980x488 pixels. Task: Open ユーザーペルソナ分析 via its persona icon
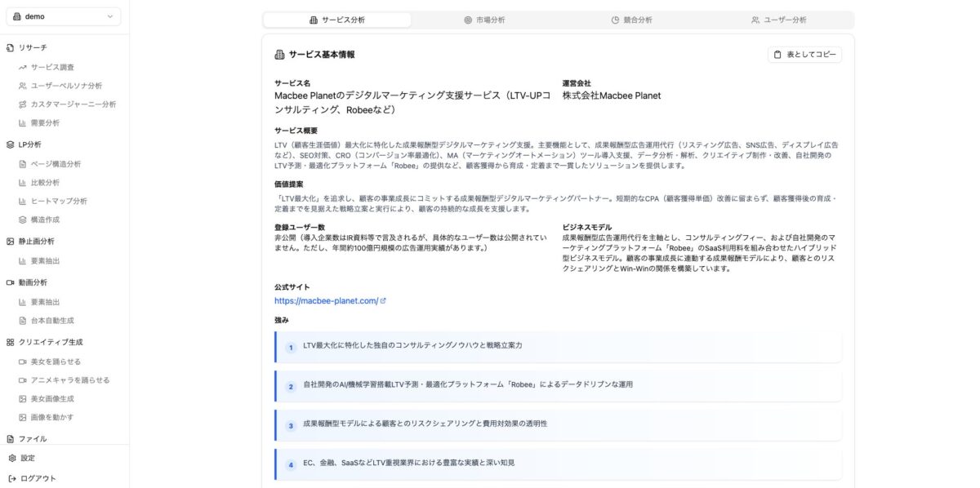[x=22, y=86]
